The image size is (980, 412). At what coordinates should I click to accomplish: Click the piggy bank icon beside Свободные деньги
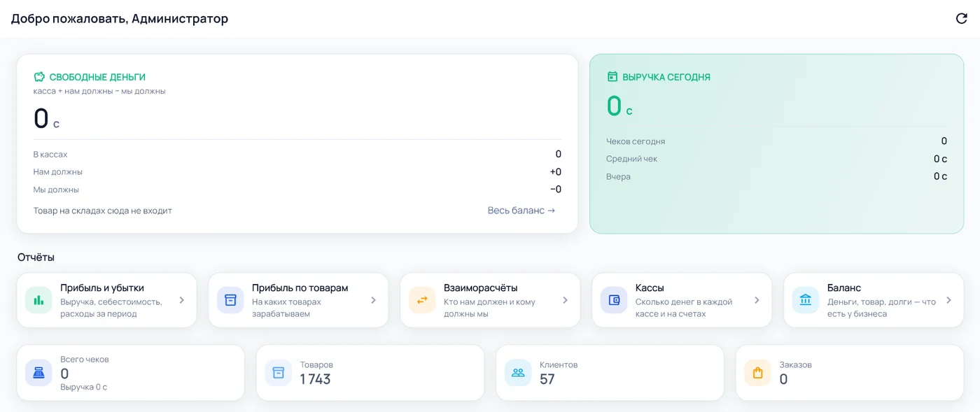39,77
